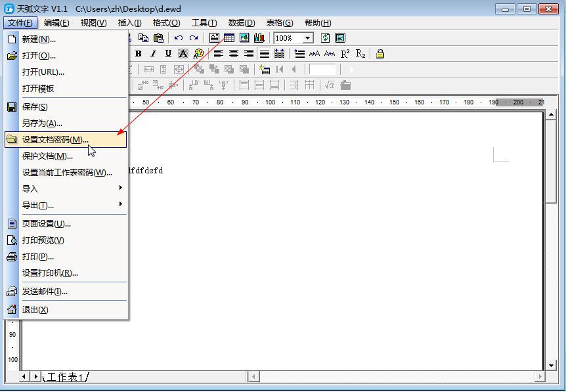Select 新建(N) from the File menu
This screenshot has width=566, height=392.
click(66, 39)
